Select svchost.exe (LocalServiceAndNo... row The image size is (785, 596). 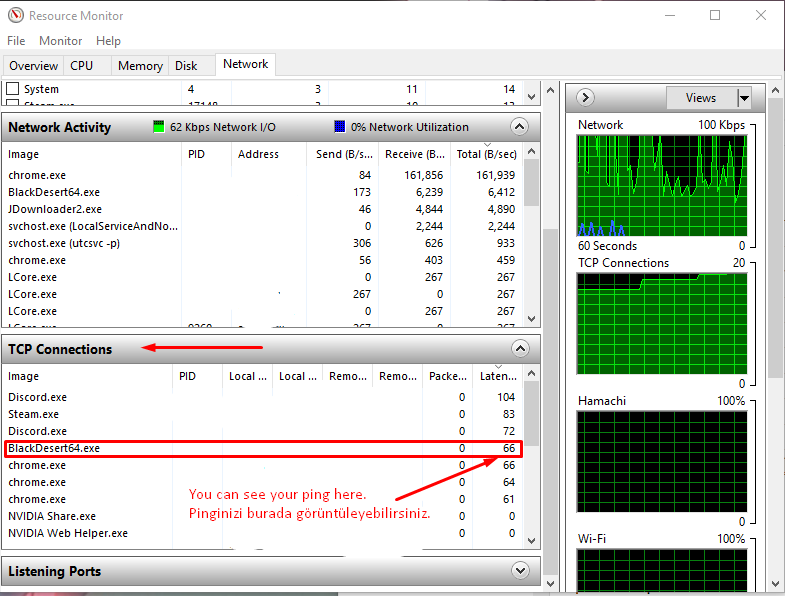(x=262, y=226)
